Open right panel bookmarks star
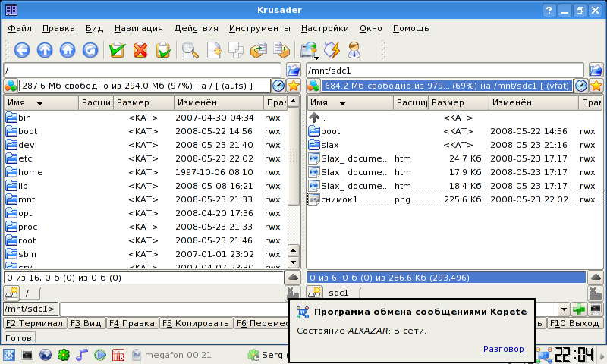 click(x=596, y=86)
